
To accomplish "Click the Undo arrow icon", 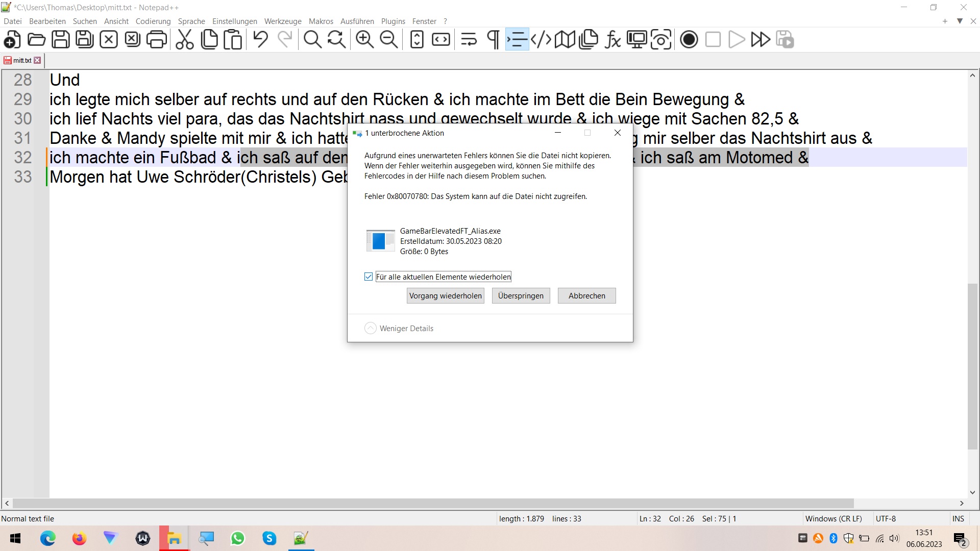I will pos(260,40).
